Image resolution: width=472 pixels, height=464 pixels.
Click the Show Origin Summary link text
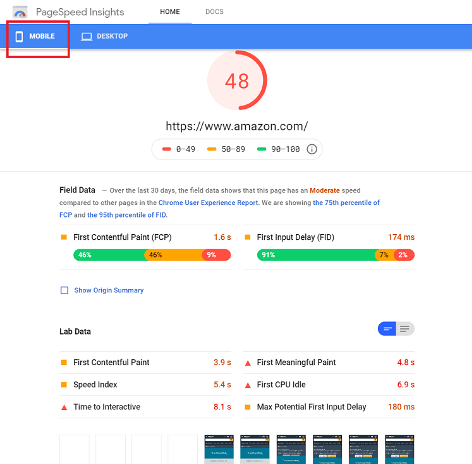pos(109,290)
